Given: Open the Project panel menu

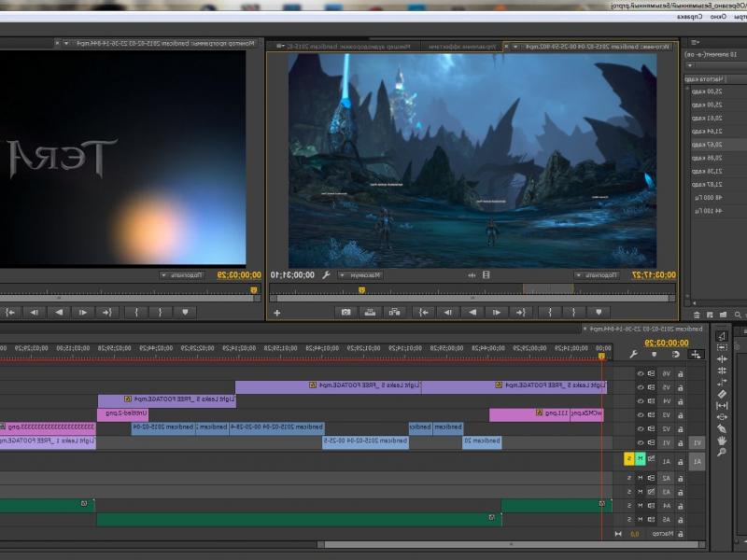Looking at the screenshot, I should pyautogui.click(x=695, y=42).
